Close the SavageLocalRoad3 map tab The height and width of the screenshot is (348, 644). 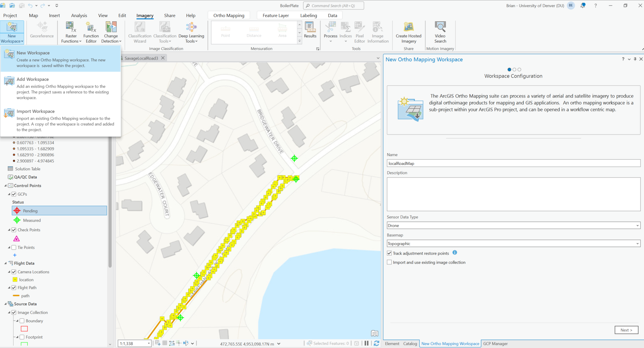pos(163,58)
